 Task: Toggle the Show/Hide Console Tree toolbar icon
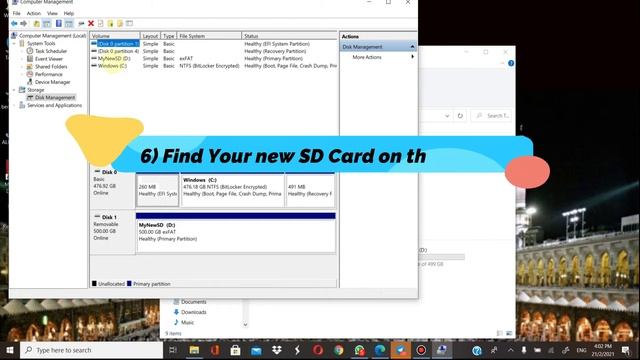pyautogui.click(x=47, y=24)
